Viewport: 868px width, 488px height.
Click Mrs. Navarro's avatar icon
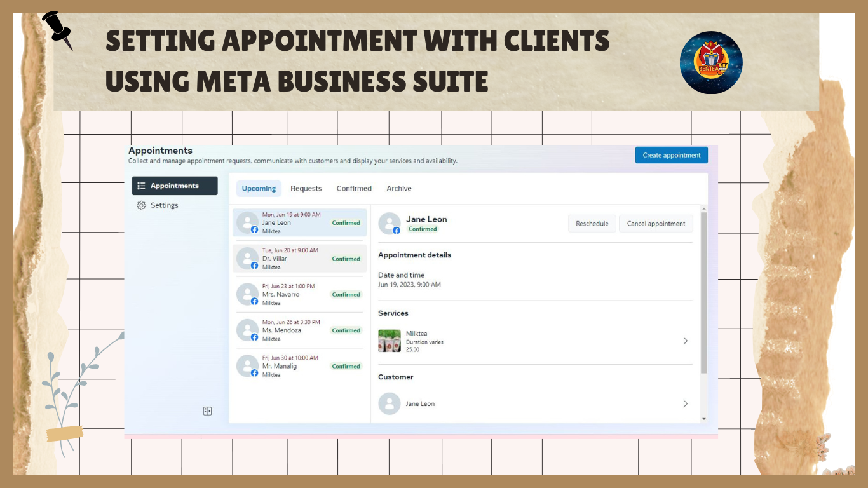pos(247,294)
